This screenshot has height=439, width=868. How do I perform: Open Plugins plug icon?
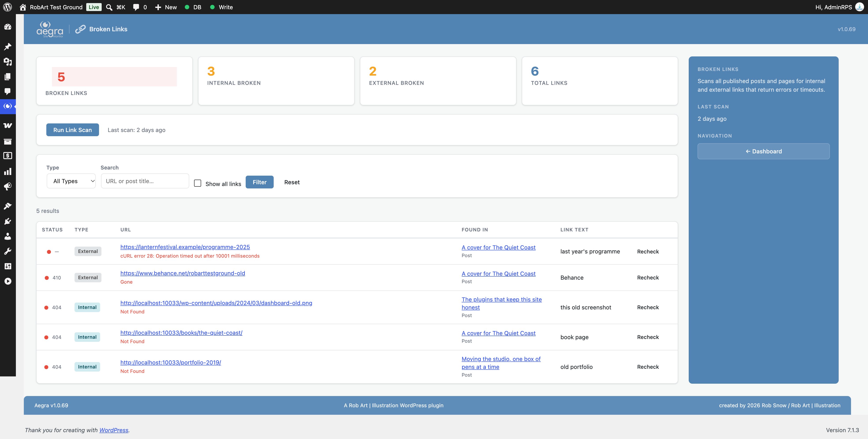8,221
